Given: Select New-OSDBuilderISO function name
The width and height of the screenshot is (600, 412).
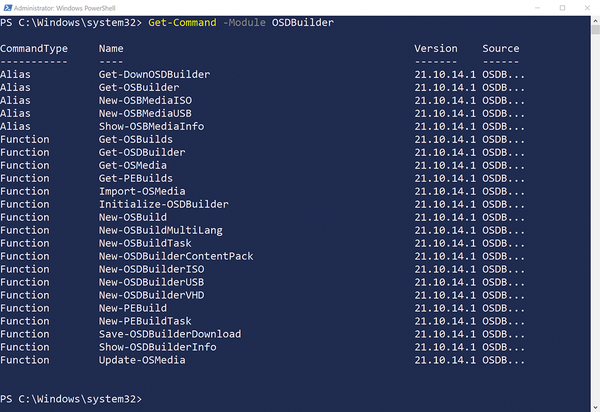Looking at the screenshot, I should point(152,269).
